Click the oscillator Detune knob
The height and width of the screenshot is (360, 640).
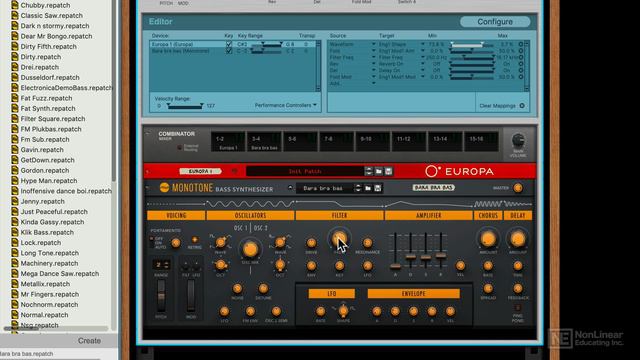pos(263,289)
